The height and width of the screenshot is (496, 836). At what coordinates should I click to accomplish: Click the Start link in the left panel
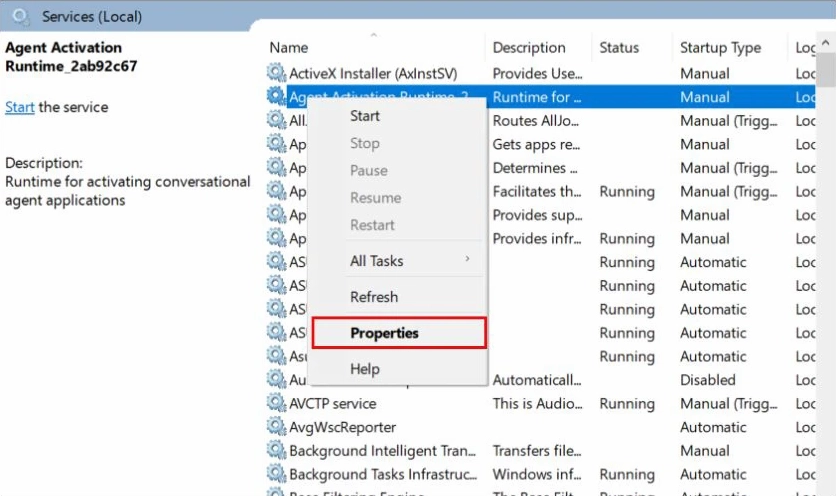[x=20, y=107]
